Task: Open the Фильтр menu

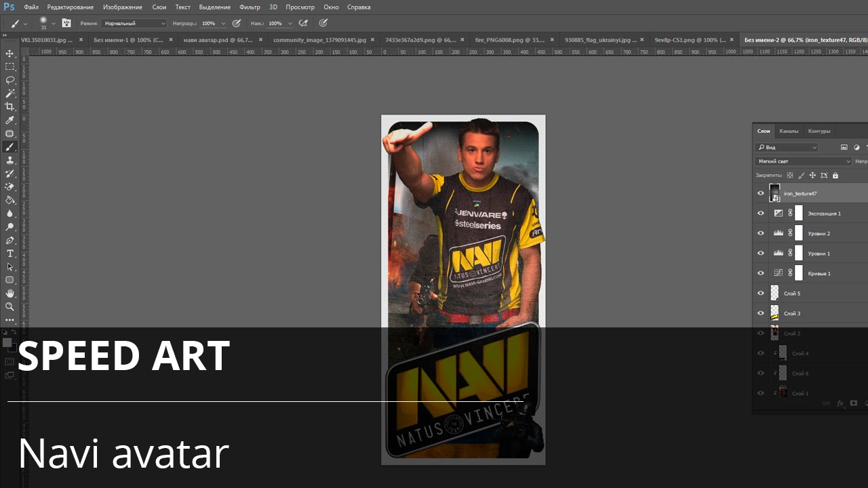Action: coord(250,7)
